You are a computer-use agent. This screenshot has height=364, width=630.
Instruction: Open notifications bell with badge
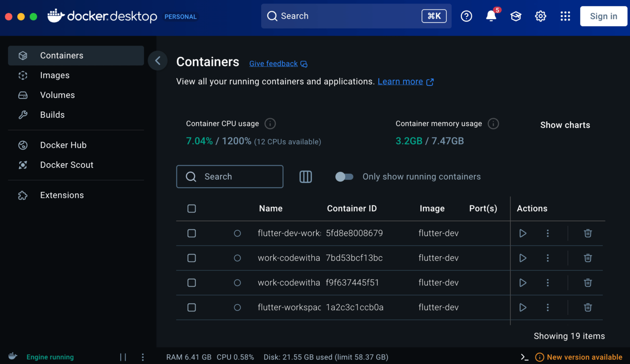click(x=491, y=16)
